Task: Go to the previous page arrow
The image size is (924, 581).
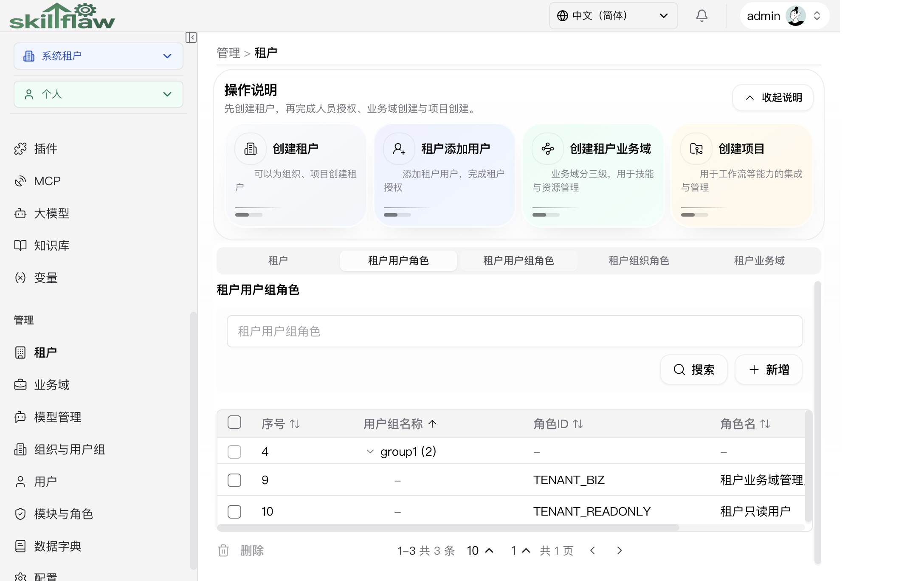Action: click(593, 550)
